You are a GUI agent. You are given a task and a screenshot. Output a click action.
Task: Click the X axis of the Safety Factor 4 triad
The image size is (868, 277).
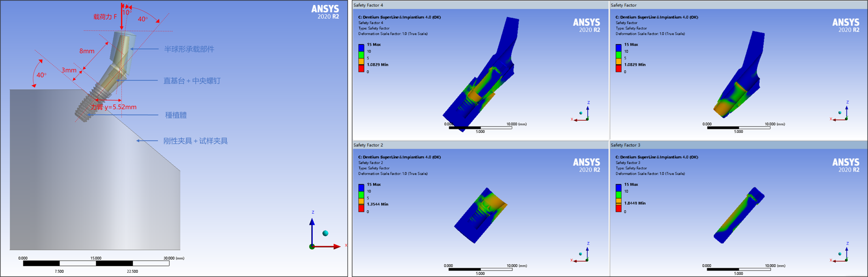coord(580,120)
